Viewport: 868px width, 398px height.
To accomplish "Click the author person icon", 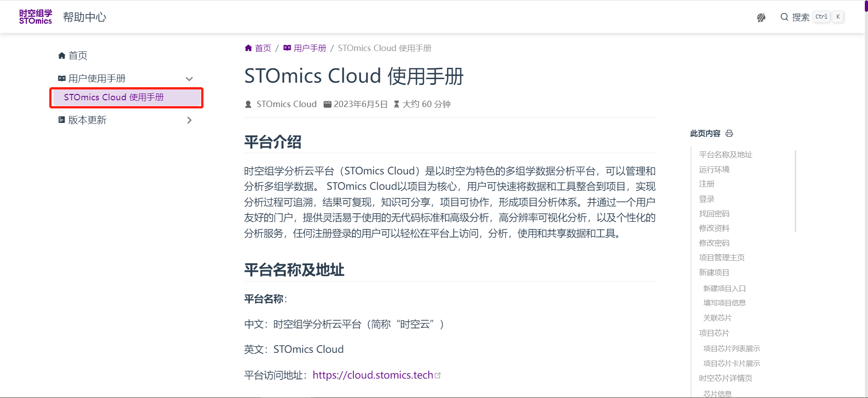I will 248,104.
